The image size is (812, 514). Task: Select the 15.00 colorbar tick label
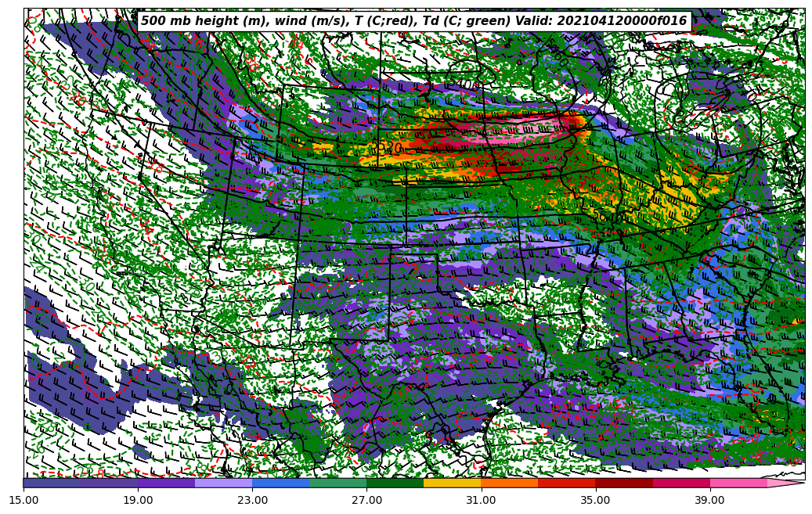point(23,499)
